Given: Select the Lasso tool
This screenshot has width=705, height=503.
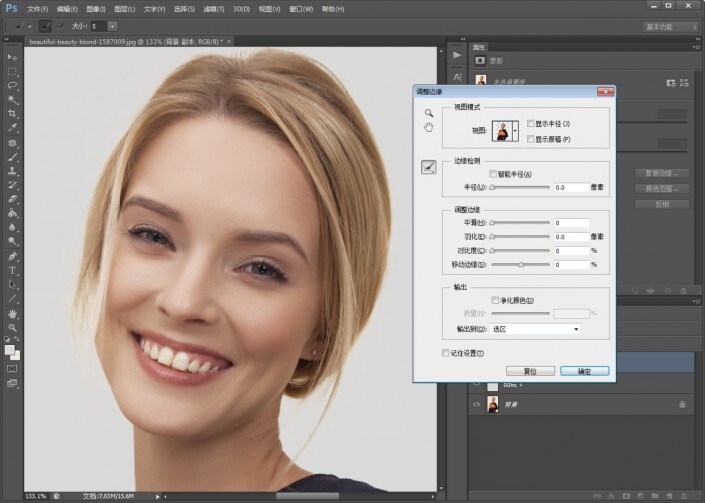Looking at the screenshot, I should [x=12, y=86].
